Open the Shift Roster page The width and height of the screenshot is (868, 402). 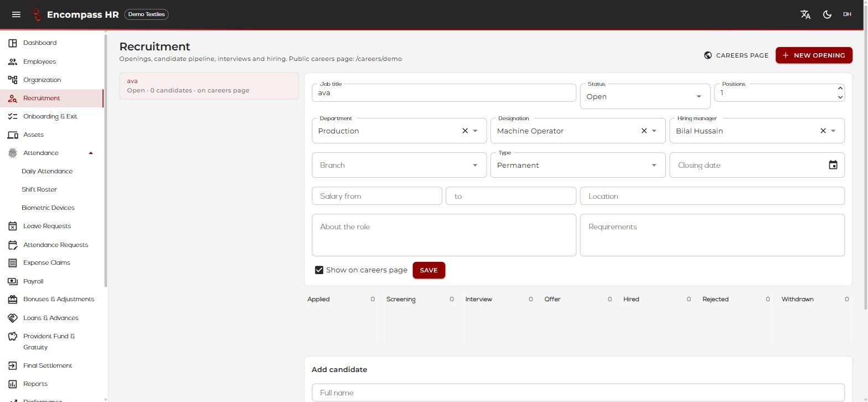tap(39, 189)
